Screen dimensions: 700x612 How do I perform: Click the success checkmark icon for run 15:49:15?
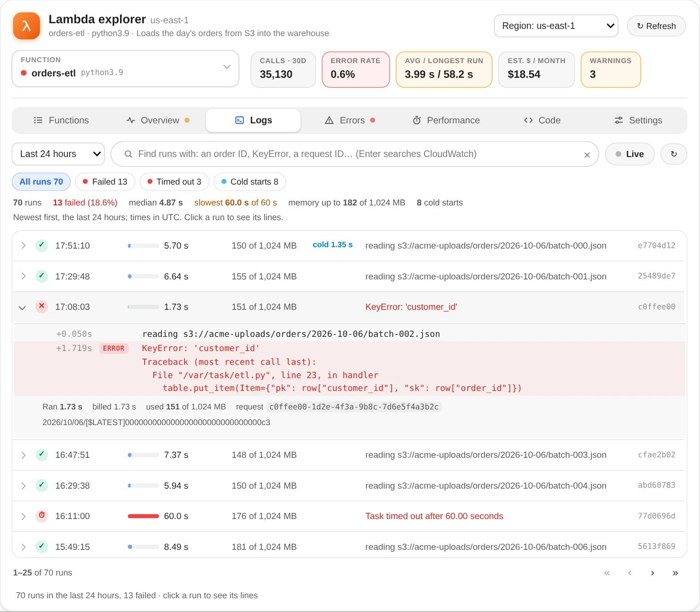(x=42, y=547)
